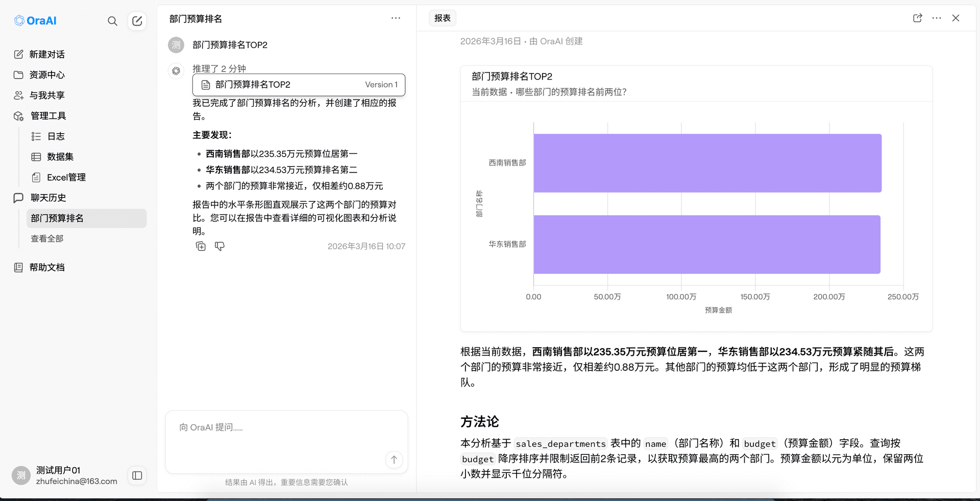Image resolution: width=980 pixels, height=501 pixels.
Task: Open the 与我共享 shared items
Action: [x=47, y=95]
